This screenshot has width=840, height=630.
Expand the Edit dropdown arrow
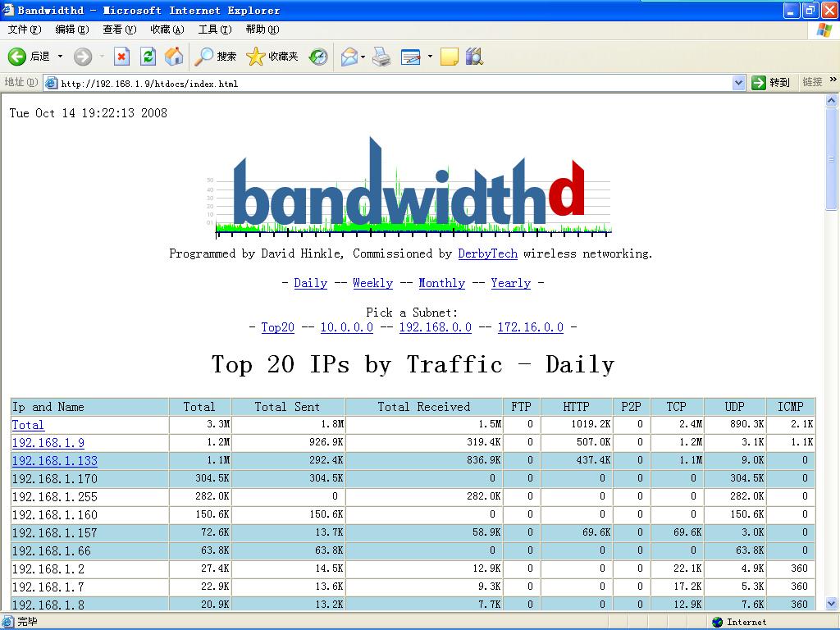(x=430, y=57)
